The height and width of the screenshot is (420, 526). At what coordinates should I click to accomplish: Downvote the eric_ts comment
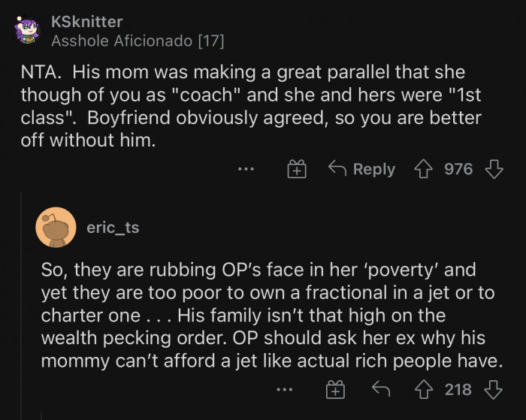coord(493,389)
